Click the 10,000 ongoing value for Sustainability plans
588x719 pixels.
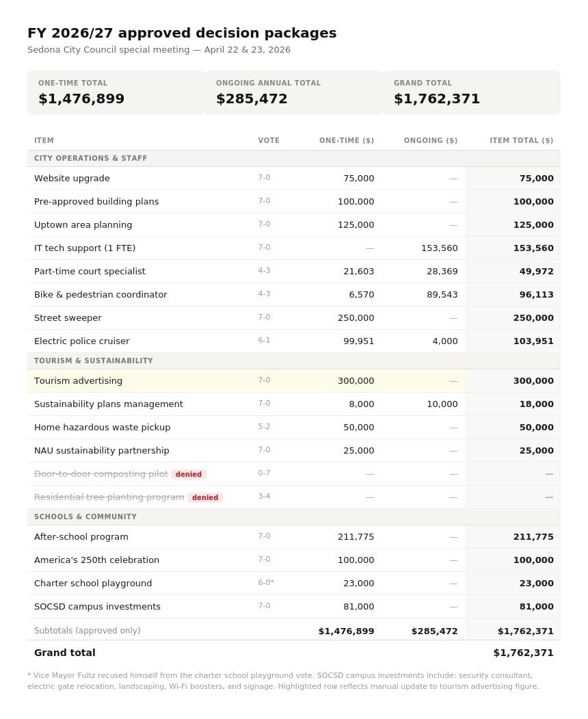[442, 404]
